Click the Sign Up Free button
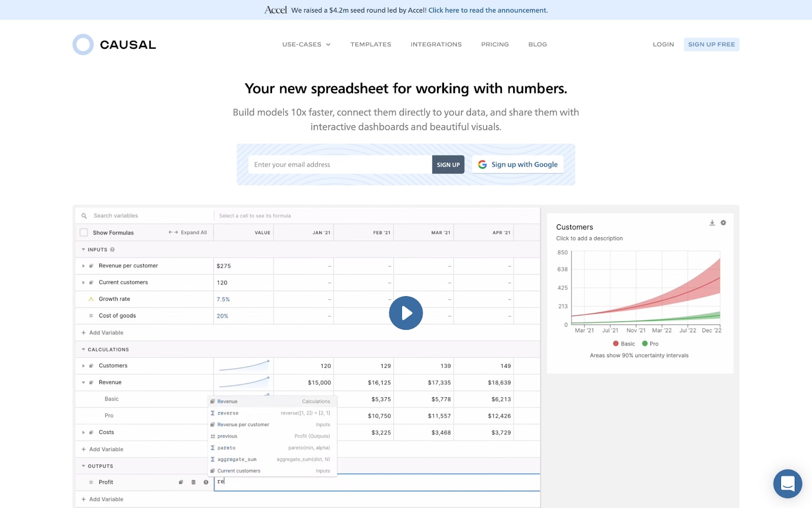The height and width of the screenshot is (508, 812). click(x=712, y=45)
